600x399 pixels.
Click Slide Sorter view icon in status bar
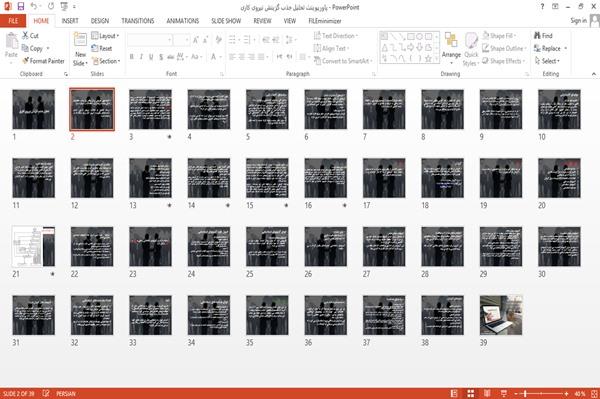(471, 394)
